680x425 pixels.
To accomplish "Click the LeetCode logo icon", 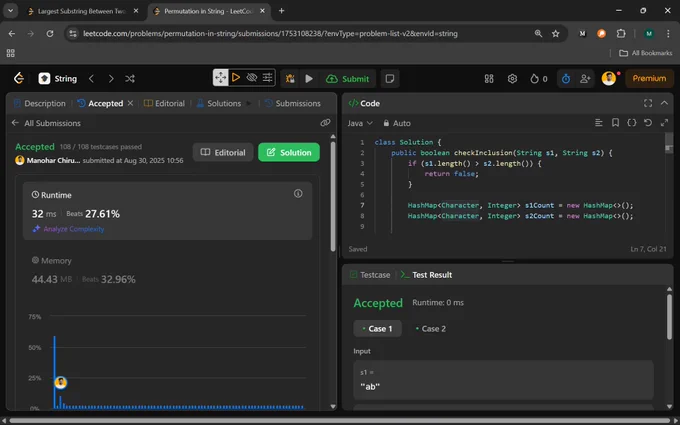I will 19,78.
